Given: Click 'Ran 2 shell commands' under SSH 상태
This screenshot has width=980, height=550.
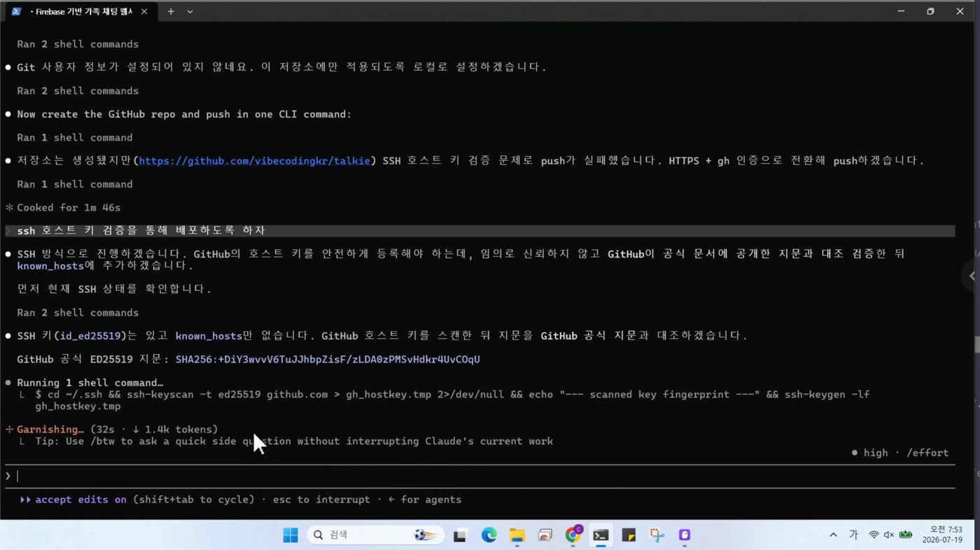Looking at the screenshot, I should click(x=78, y=312).
